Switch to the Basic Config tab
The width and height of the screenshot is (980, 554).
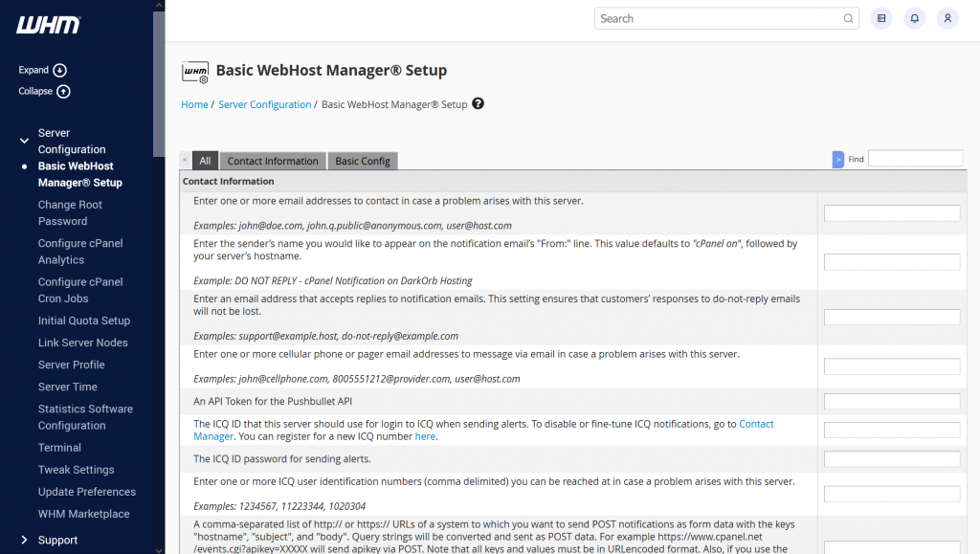coord(363,161)
